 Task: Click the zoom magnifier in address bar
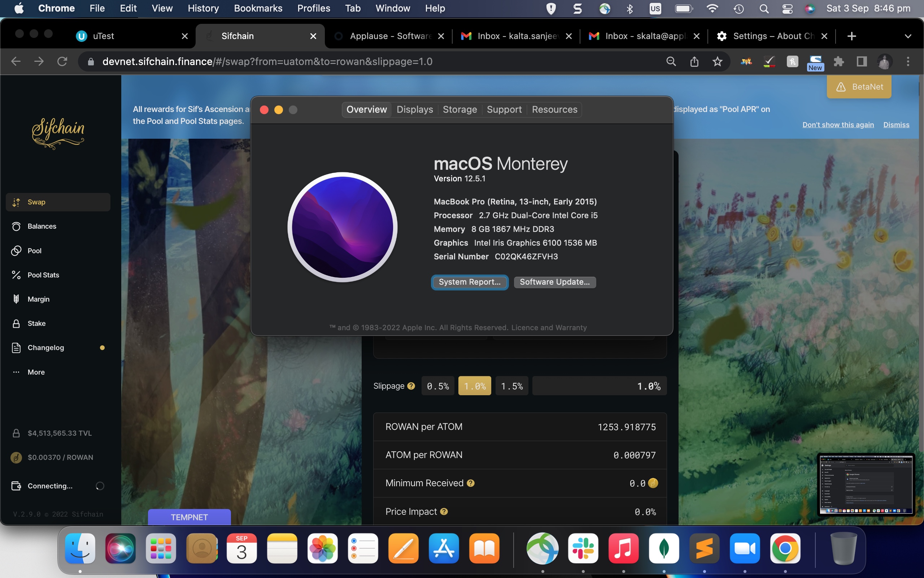click(671, 61)
